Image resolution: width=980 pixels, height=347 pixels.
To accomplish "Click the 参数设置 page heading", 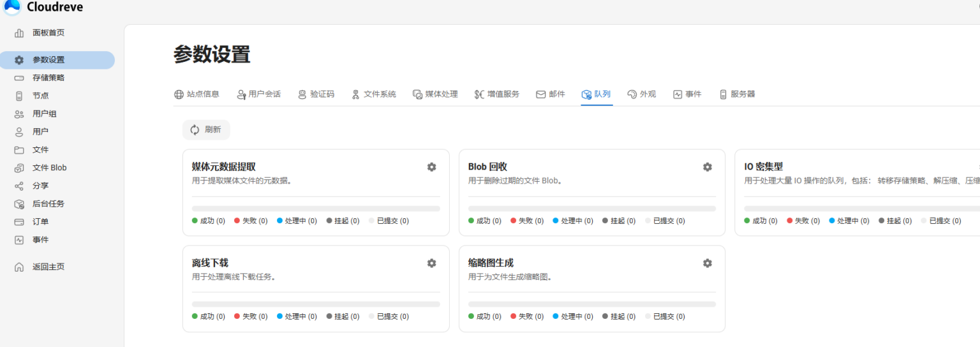I will pos(212,55).
